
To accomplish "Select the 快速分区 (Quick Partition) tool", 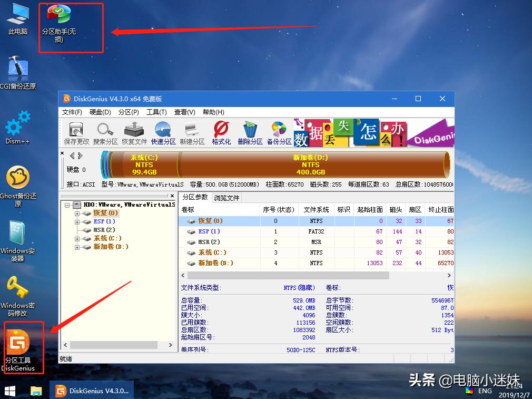I will [163, 132].
